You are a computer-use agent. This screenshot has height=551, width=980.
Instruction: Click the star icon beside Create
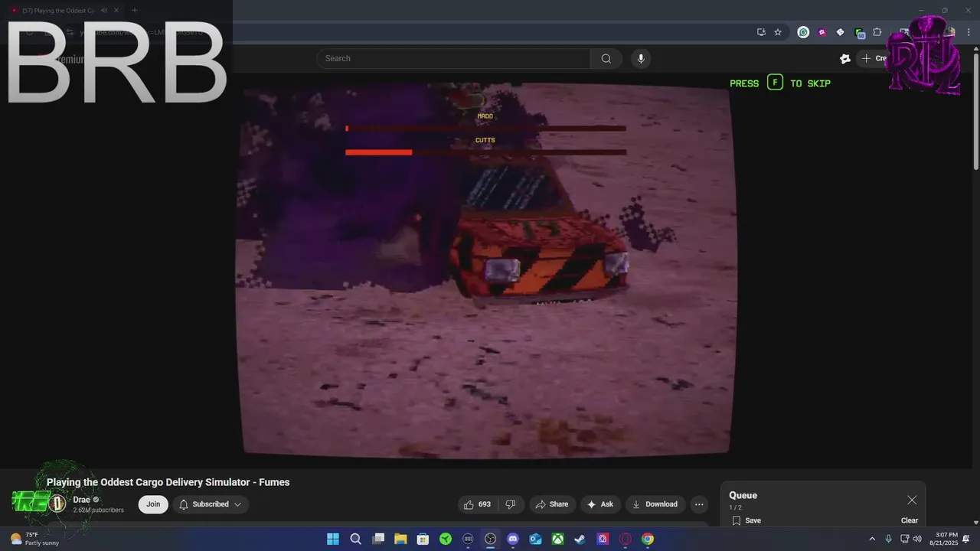click(x=845, y=58)
